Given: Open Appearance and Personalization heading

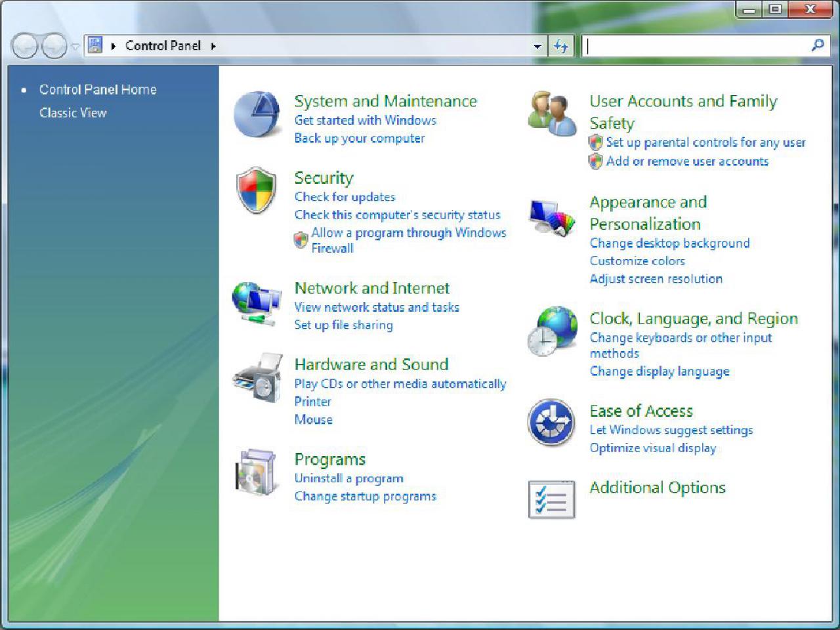Looking at the screenshot, I should [648, 213].
